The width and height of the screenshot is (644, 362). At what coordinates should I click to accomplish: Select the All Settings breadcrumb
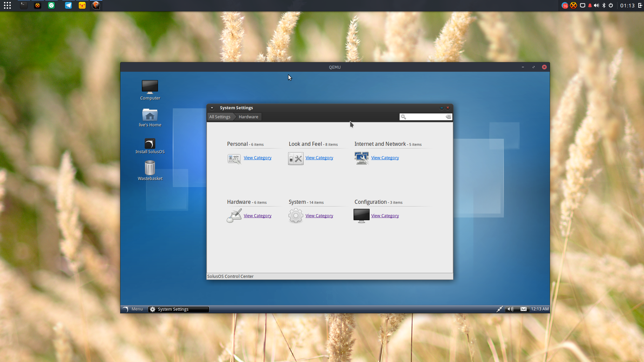[220, 117]
